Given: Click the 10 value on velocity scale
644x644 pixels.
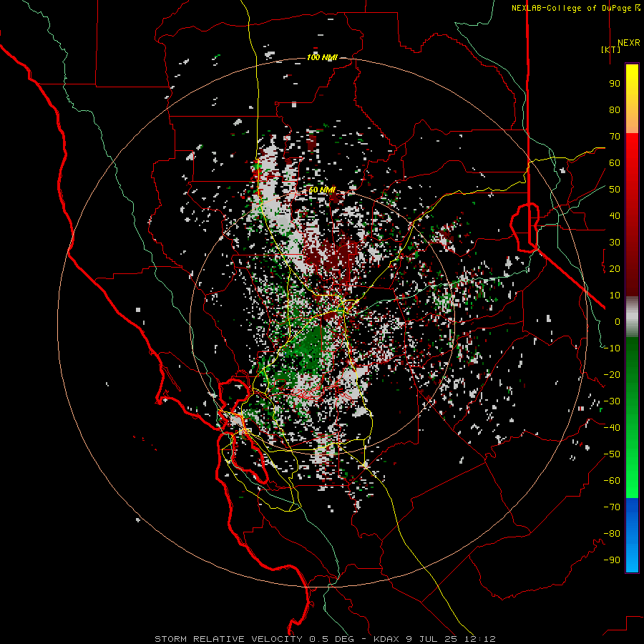Looking at the screenshot, I should click(x=615, y=296).
